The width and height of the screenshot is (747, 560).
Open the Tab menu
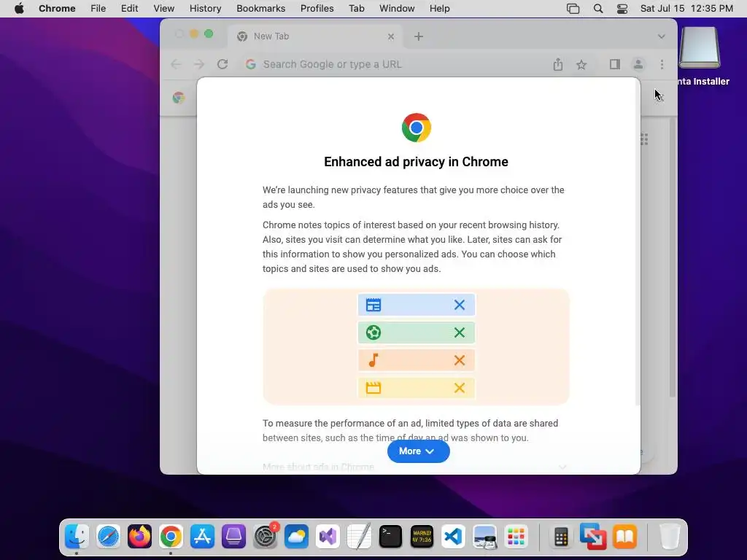pyautogui.click(x=356, y=9)
